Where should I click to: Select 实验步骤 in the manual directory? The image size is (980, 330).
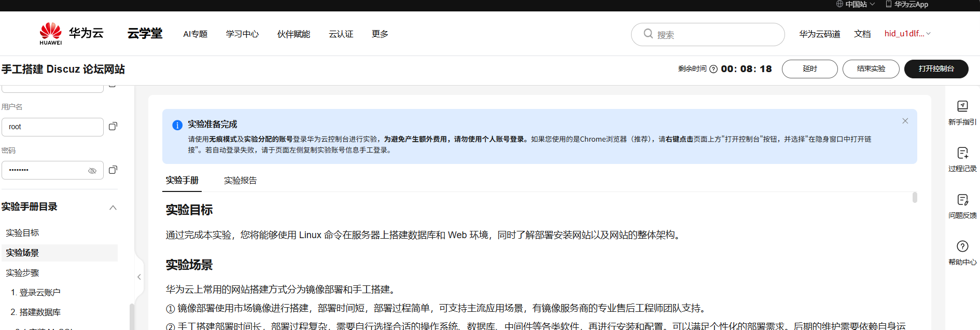click(x=22, y=272)
